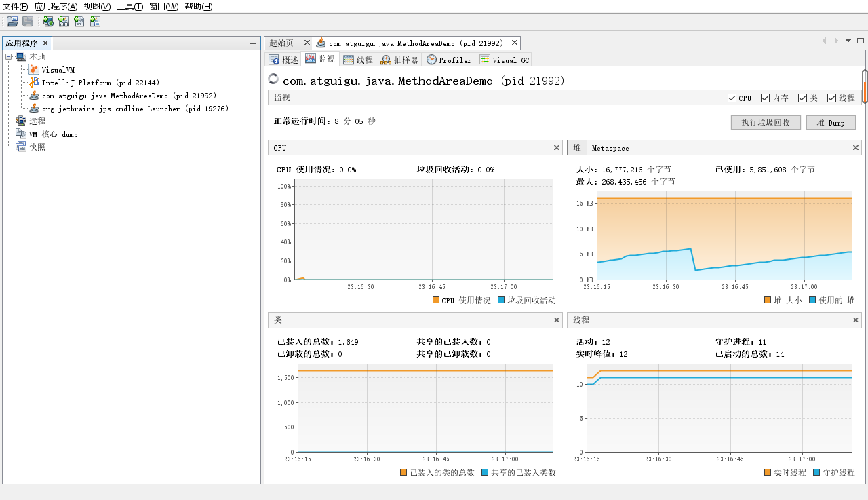Close the 类 chart panel
This screenshot has height=500, width=868.
point(556,320)
